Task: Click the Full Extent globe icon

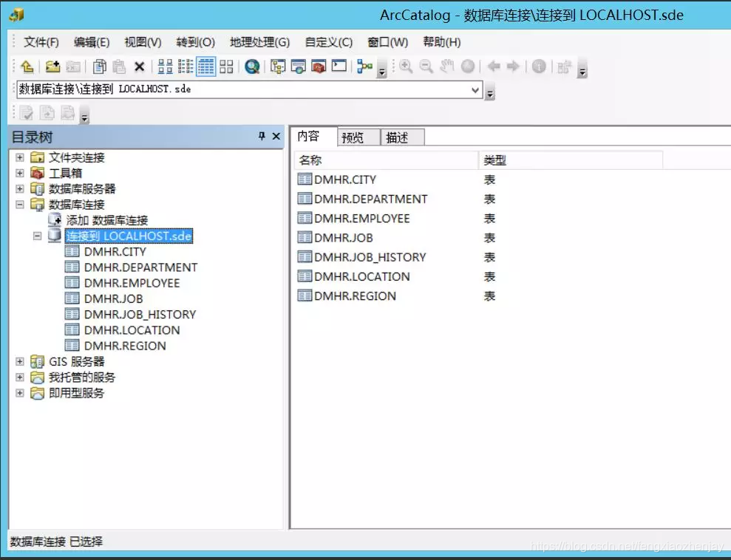Action: pos(468,66)
